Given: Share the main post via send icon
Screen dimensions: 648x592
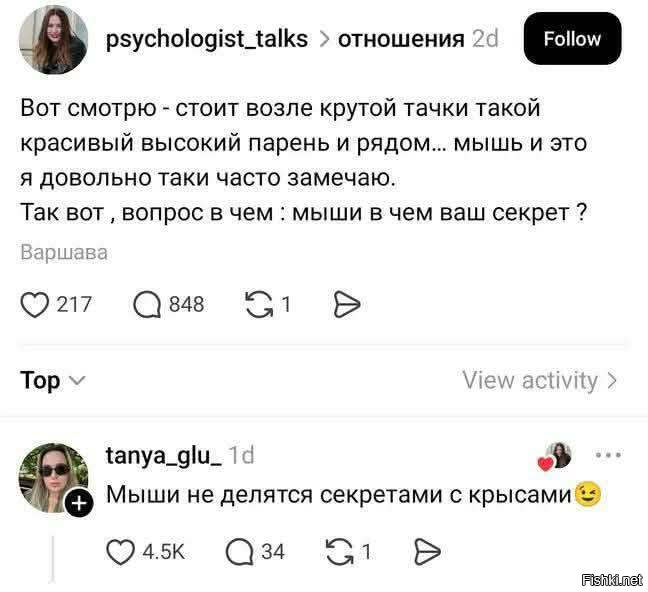Looking at the screenshot, I should click(345, 304).
